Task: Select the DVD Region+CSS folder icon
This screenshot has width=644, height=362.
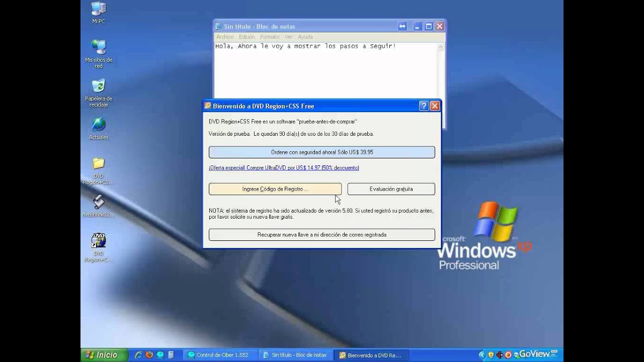Action: coord(99,171)
